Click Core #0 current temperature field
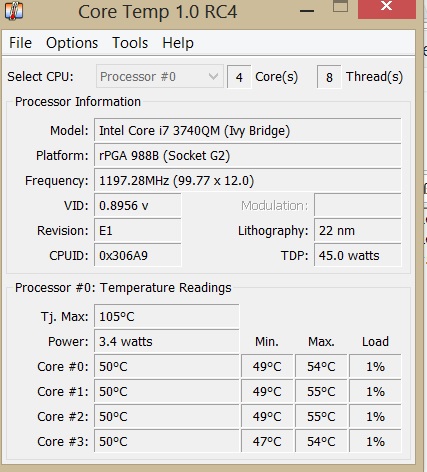The width and height of the screenshot is (427, 472). click(x=167, y=367)
